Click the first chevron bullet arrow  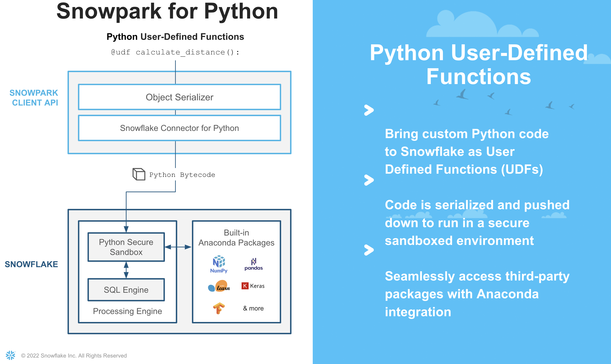(369, 110)
